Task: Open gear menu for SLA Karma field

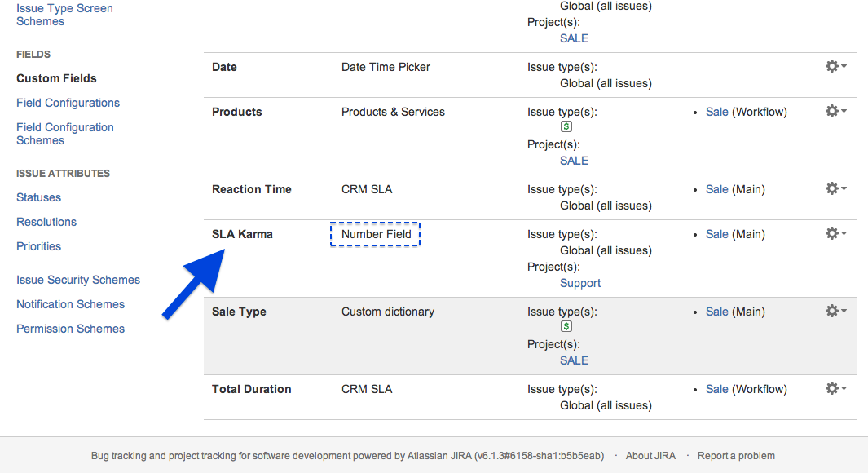Action: [x=835, y=233]
